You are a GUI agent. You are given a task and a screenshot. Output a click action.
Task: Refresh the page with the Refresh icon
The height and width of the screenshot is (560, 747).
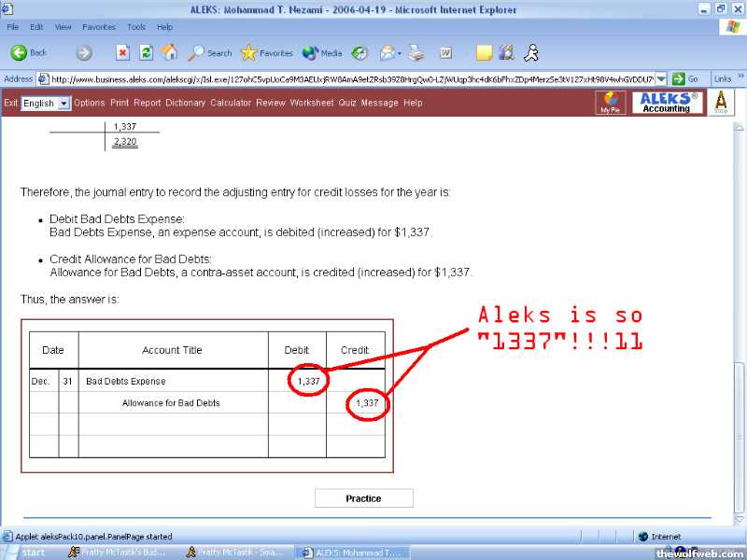point(146,53)
